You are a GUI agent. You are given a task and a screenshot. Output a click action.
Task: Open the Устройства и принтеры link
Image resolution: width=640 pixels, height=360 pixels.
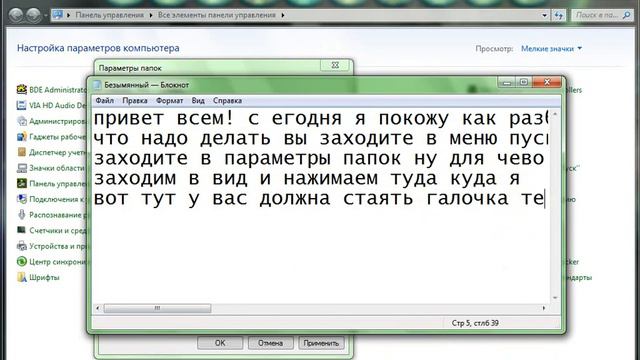pos(57,246)
